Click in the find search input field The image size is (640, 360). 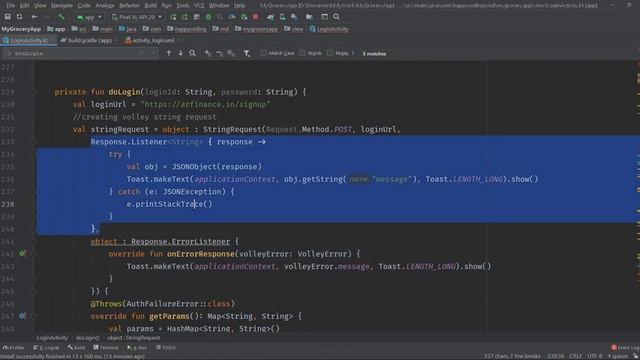pos(80,53)
